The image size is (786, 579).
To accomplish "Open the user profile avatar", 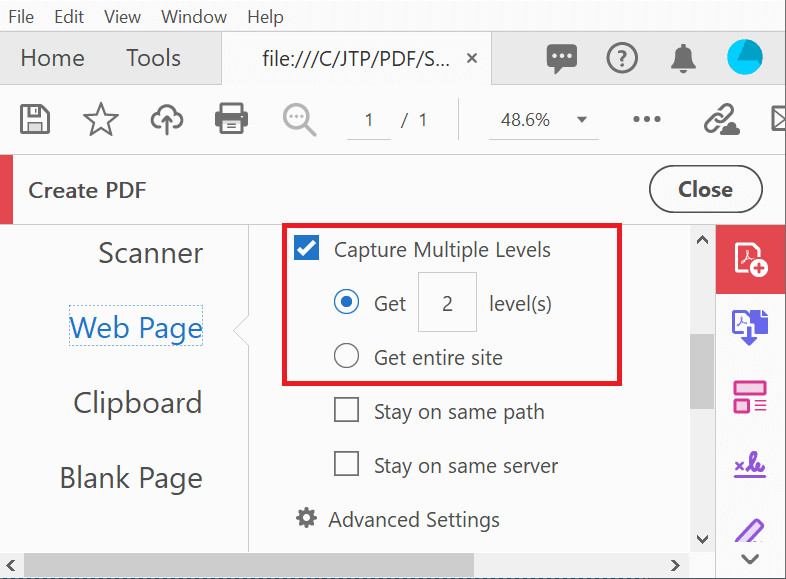I will [745, 57].
